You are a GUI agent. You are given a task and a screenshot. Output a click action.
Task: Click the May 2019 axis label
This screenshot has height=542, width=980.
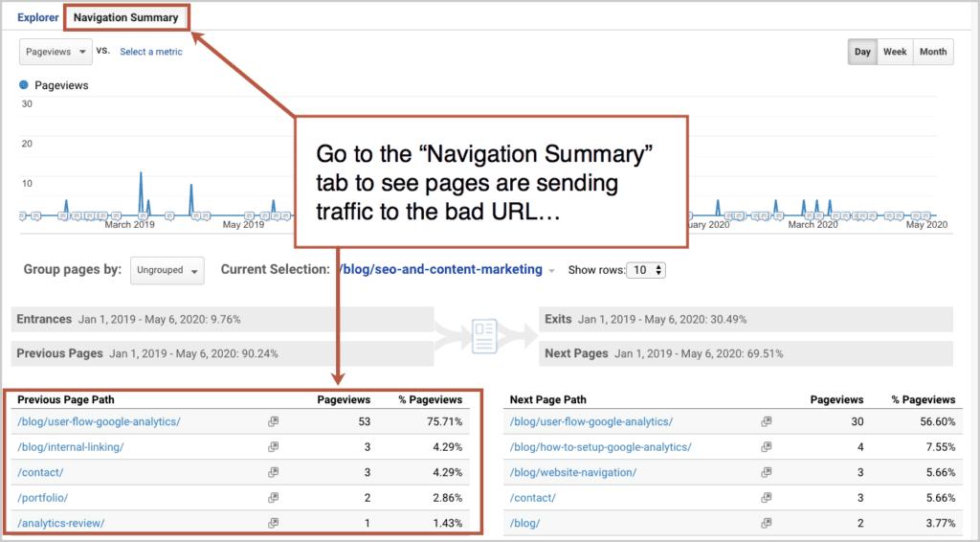click(x=243, y=224)
